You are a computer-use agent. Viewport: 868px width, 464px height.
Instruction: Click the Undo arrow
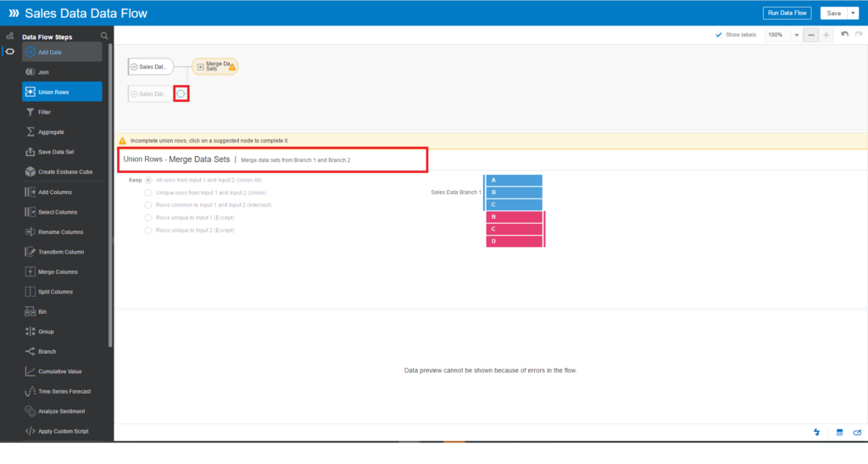pos(845,34)
